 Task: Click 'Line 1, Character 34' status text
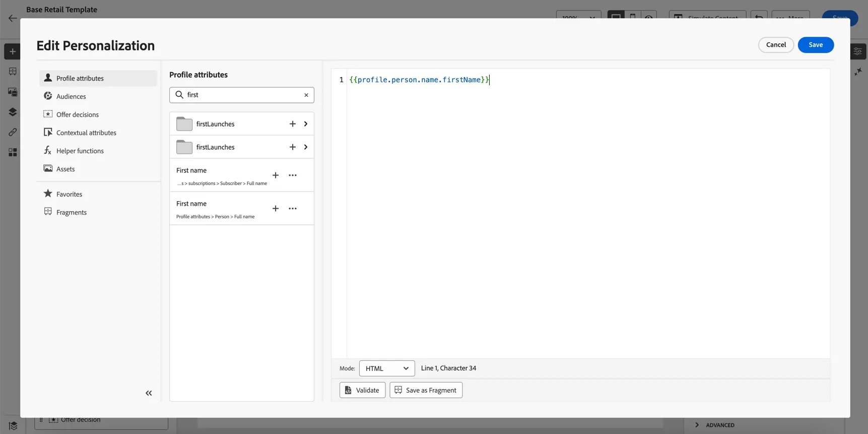pyautogui.click(x=448, y=368)
